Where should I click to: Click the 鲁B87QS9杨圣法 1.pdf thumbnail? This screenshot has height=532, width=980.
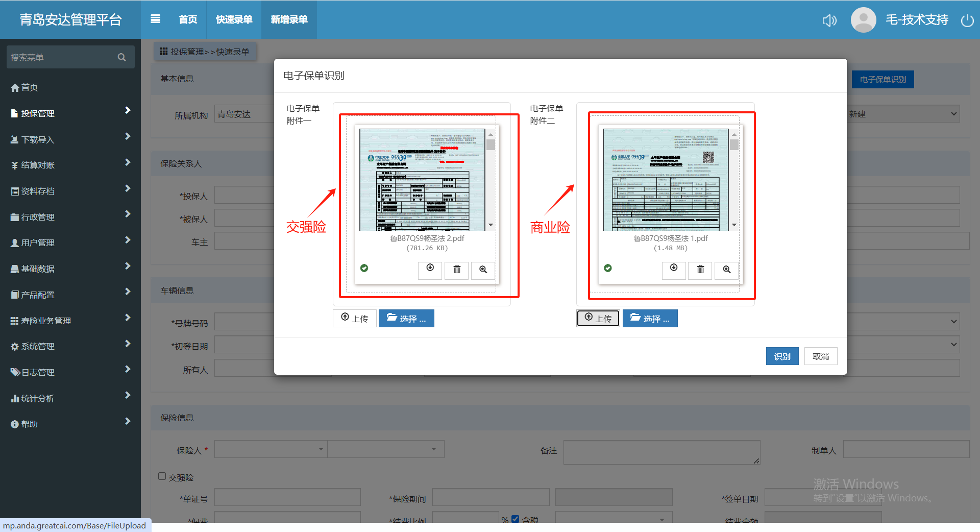[x=666, y=180]
